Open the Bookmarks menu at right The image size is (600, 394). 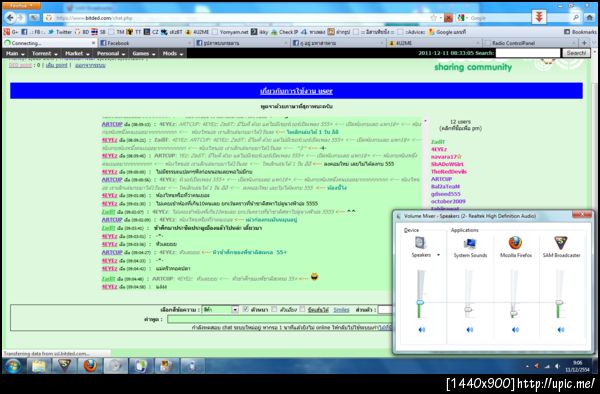[x=580, y=32]
